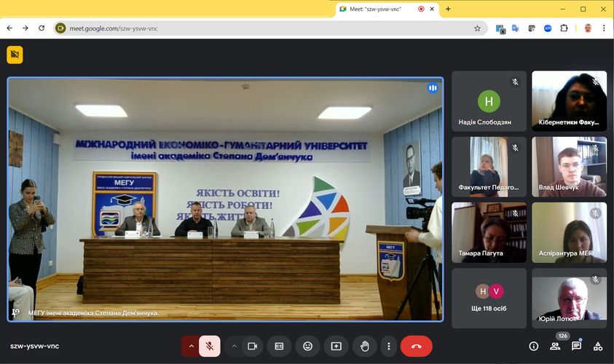614x364 pixels.
Task: Expand audio settings arrow beside microphone
Action: pos(191,346)
